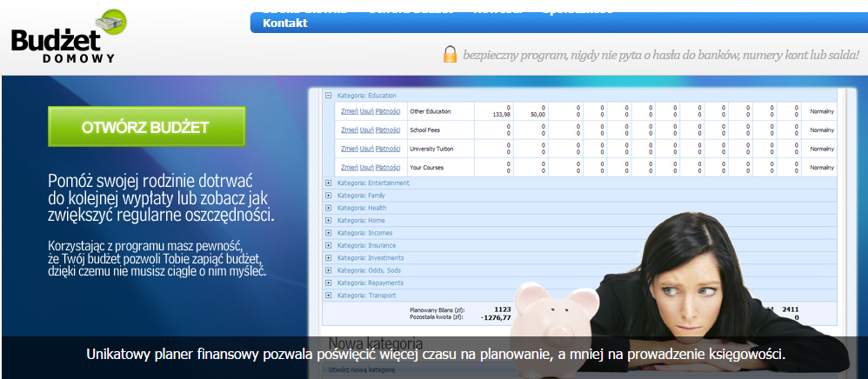Select the Other Education row name

[x=431, y=111]
